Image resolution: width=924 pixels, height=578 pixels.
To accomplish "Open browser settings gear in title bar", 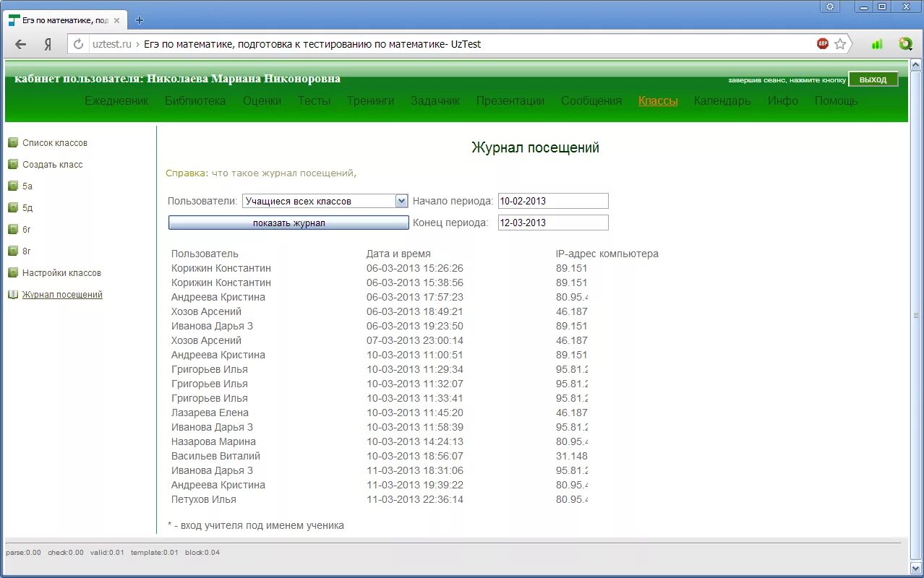I will (830, 7).
